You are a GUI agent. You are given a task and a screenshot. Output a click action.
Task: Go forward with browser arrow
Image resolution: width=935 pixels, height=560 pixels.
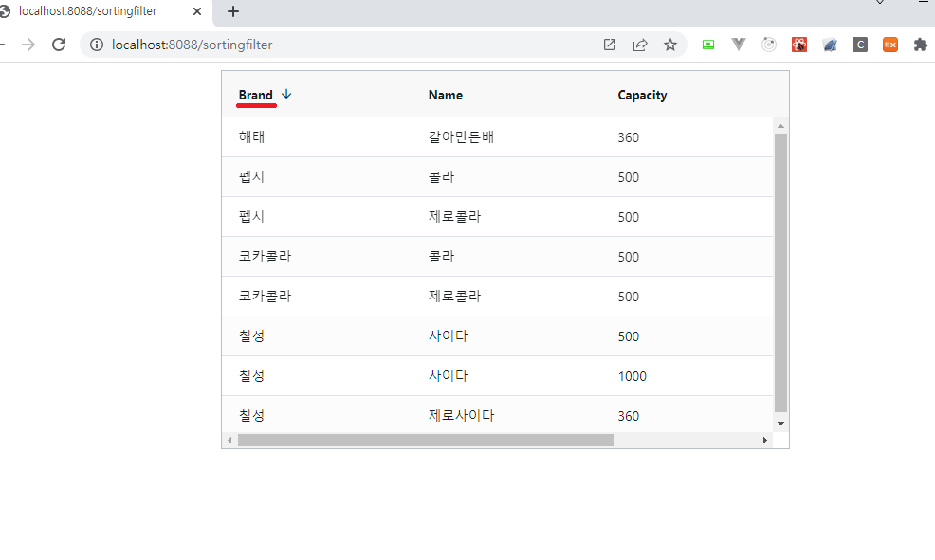(x=28, y=45)
